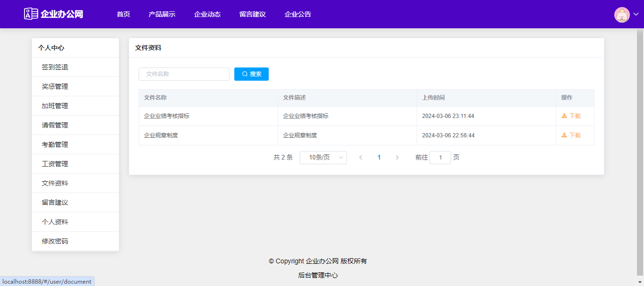Click the 搜索 button
Image resolution: width=644 pixels, height=286 pixels.
click(x=251, y=74)
